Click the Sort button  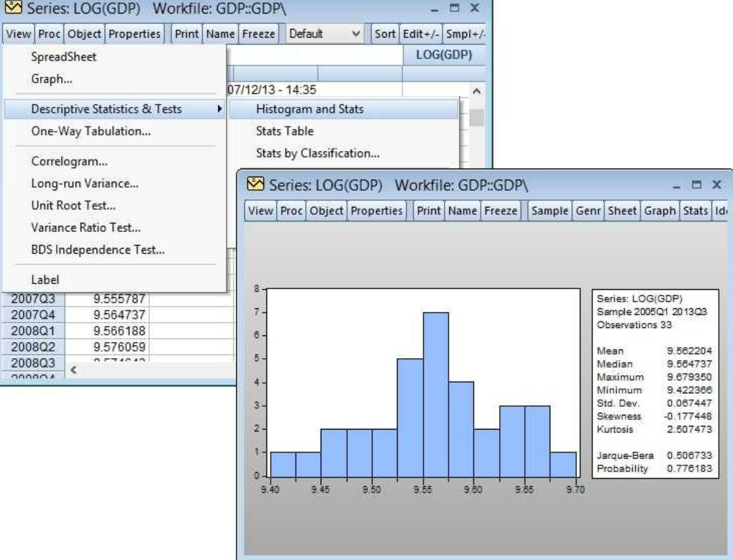(385, 34)
